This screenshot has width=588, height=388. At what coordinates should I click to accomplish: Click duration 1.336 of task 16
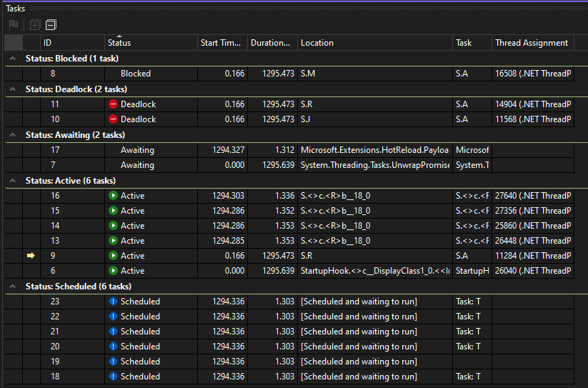[284, 196]
